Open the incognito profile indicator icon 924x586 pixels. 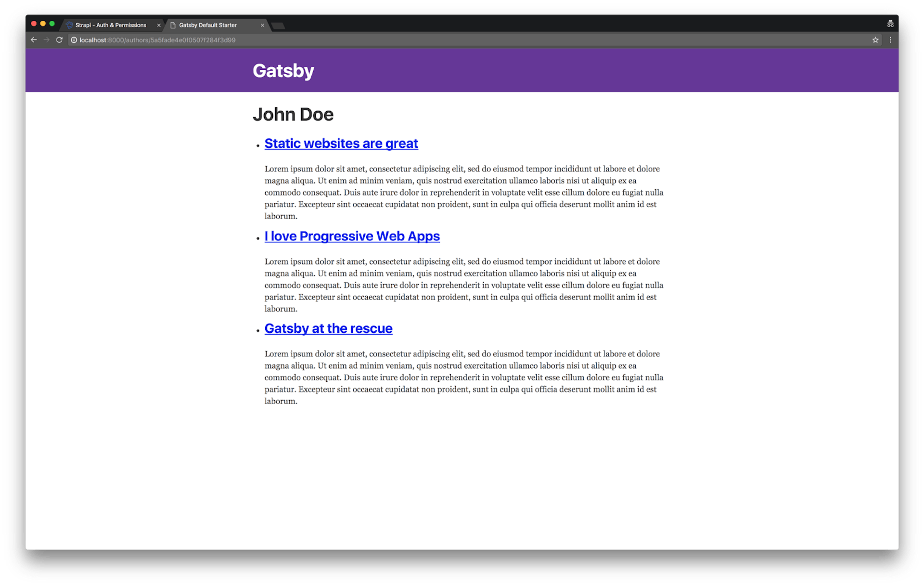pyautogui.click(x=890, y=23)
